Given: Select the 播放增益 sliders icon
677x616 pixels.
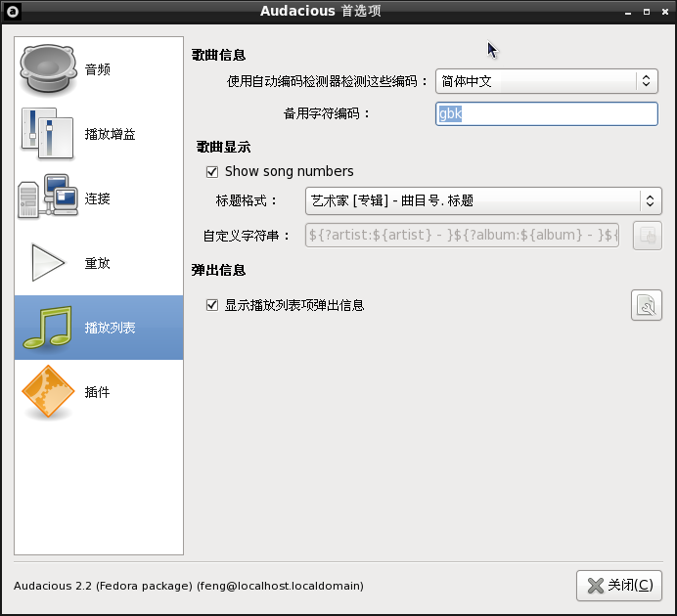Looking at the screenshot, I should [48, 134].
